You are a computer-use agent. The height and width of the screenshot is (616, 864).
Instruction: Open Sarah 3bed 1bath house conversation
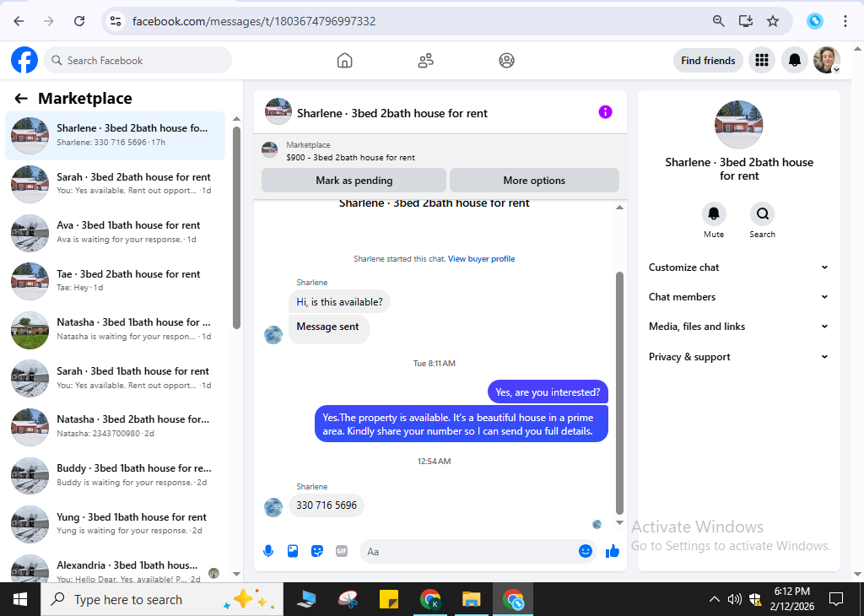(x=115, y=377)
